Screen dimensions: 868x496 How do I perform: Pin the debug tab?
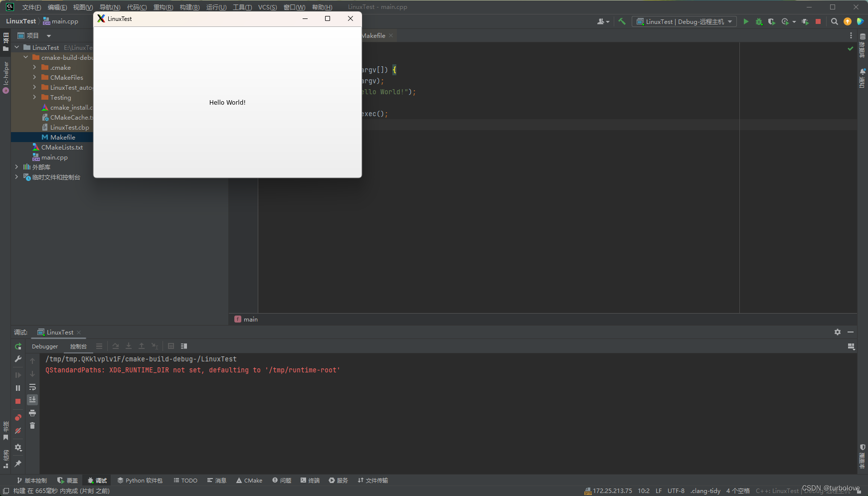click(x=18, y=464)
